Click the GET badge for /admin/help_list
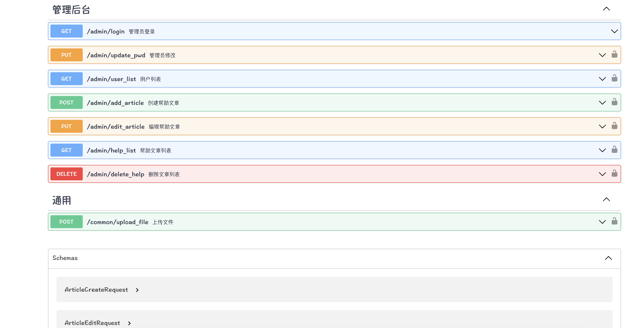 tap(67, 150)
